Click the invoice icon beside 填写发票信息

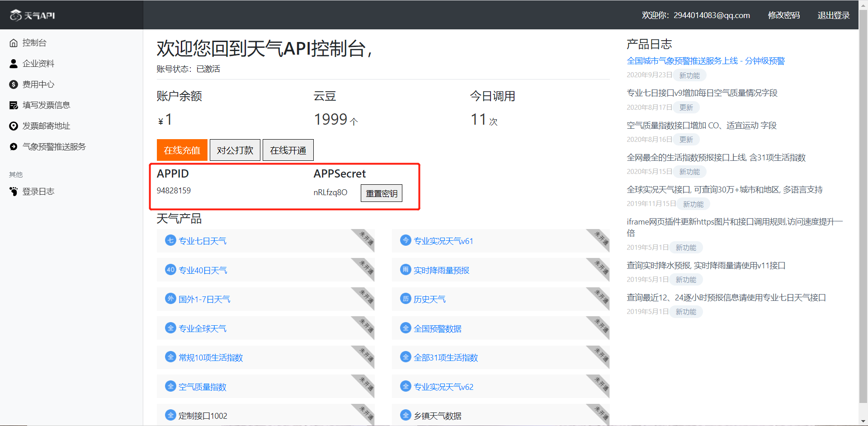14,105
